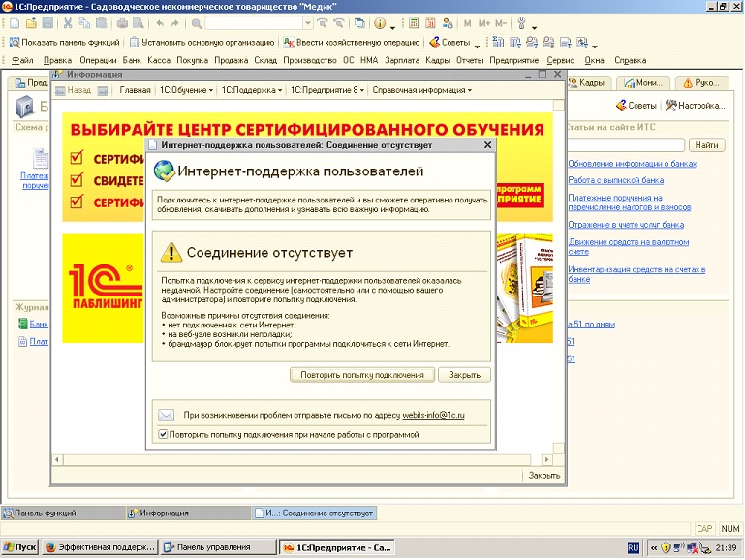Viewport: 745px width, 560px height.
Task: Expand tray hidden icons chevron
Action: point(654,548)
